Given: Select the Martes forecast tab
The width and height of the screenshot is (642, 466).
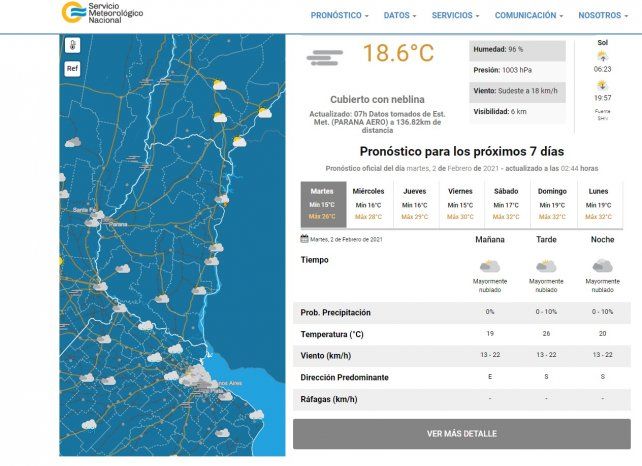Looking at the screenshot, I should (x=323, y=204).
